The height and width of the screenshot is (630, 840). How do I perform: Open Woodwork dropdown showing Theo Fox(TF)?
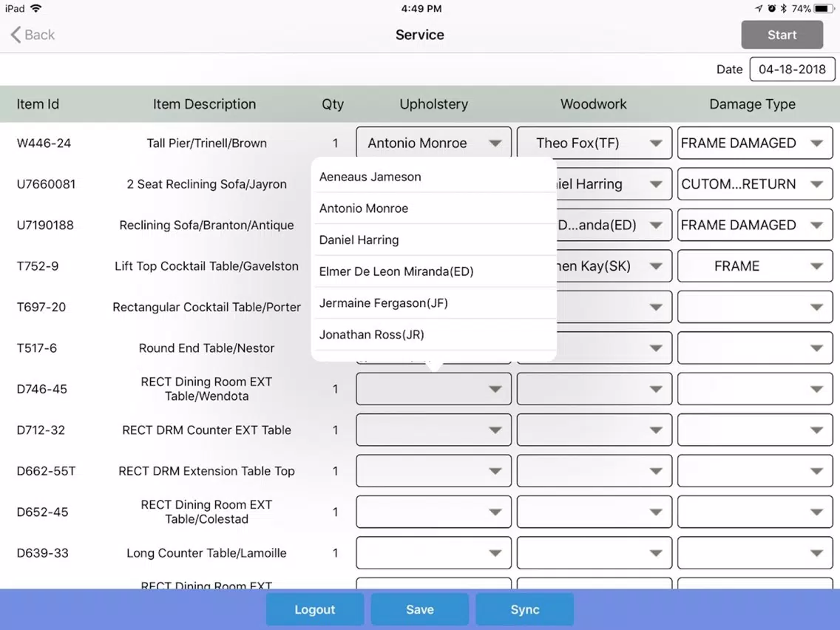point(594,143)
